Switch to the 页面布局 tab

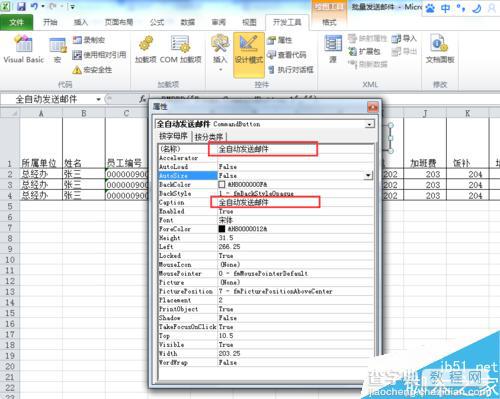coord(119,22)
